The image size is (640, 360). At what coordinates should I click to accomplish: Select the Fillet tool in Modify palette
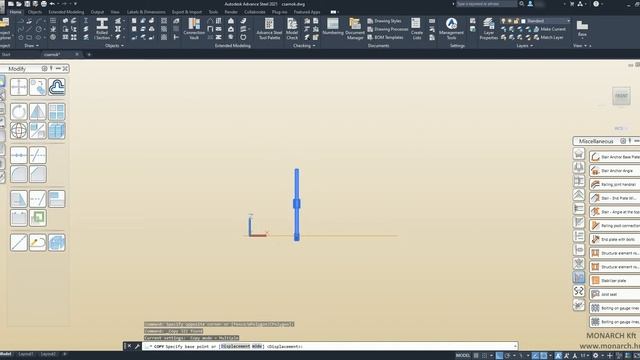point(19,174)
